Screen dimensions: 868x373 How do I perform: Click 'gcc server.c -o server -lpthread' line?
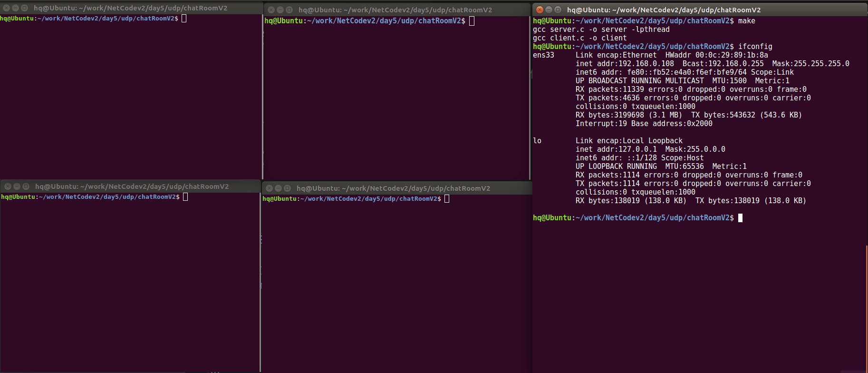click(x=601, y=29)
